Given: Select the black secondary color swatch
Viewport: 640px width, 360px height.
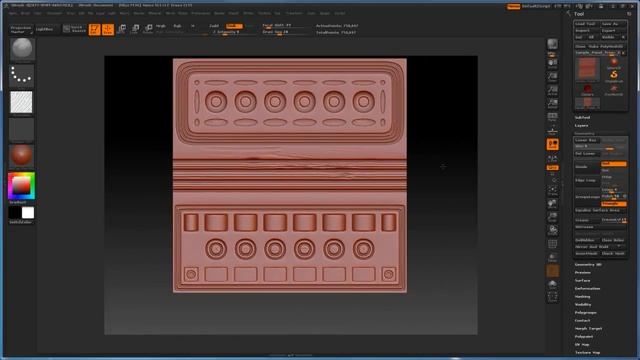Looking at the screenshot, I should click(15, 213).
